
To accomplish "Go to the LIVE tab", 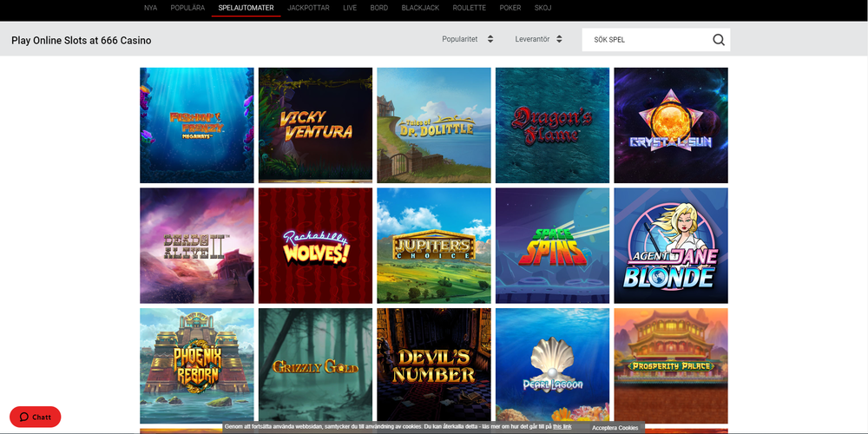I will [x=350, y=8].
